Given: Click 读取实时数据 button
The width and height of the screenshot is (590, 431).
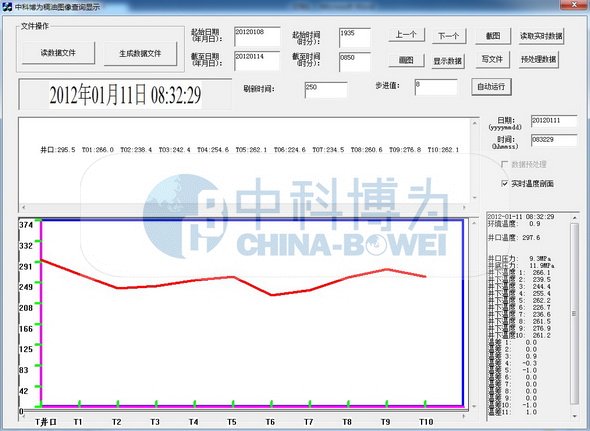Looking at the screenshot, I should (x=541, y=36).
